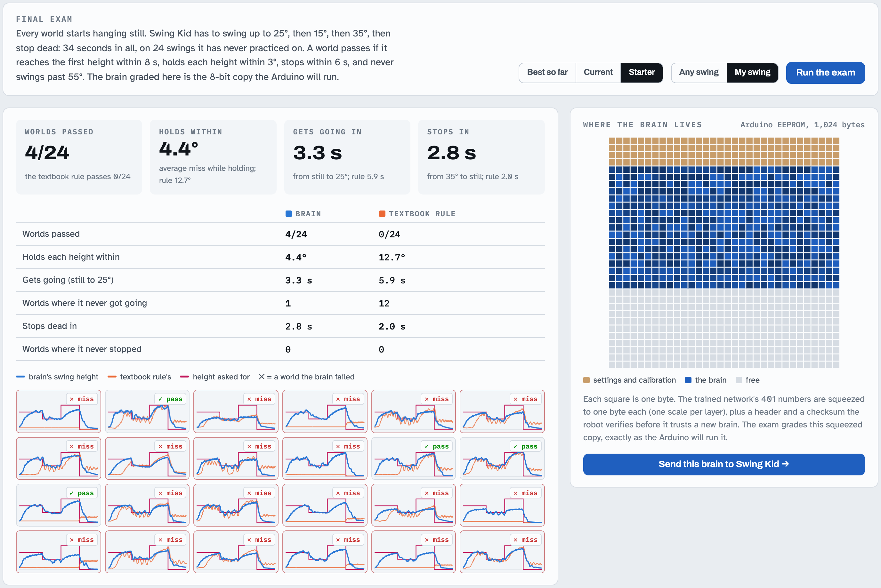The width and height of the screenshot is (881, 588).
Task: Choose the Starter brain option
Action: click(642, 72)
